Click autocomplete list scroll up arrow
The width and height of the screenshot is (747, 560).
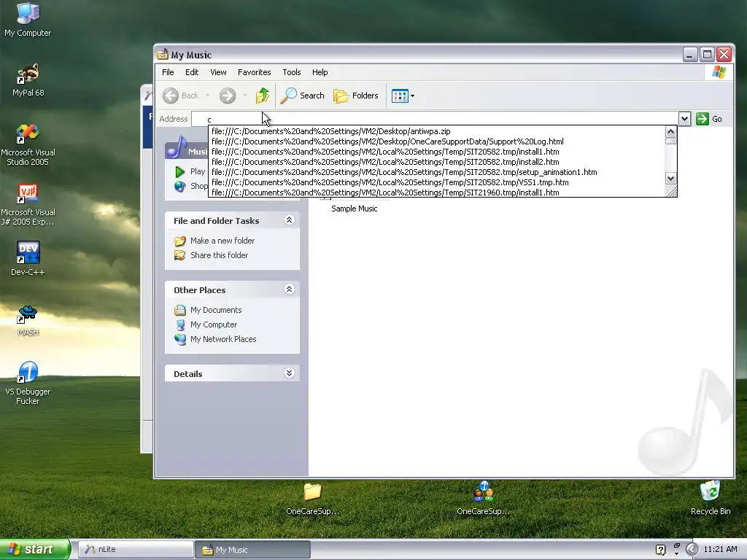click(671, 132)
